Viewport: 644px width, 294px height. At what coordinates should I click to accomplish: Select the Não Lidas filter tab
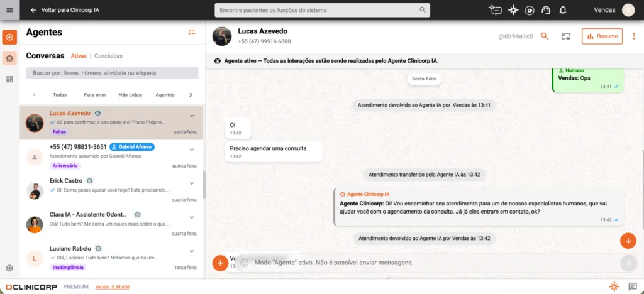point(130,95)
